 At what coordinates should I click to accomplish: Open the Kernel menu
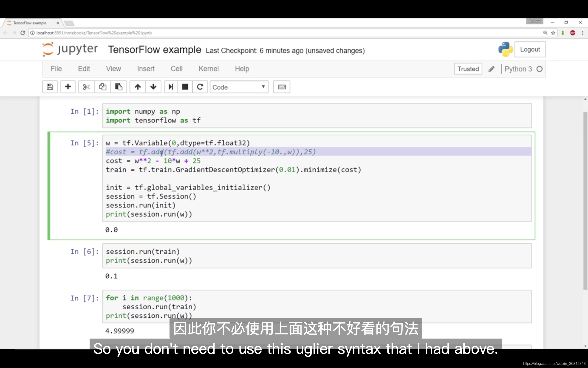pyautogui.click(x=209, y=69)
